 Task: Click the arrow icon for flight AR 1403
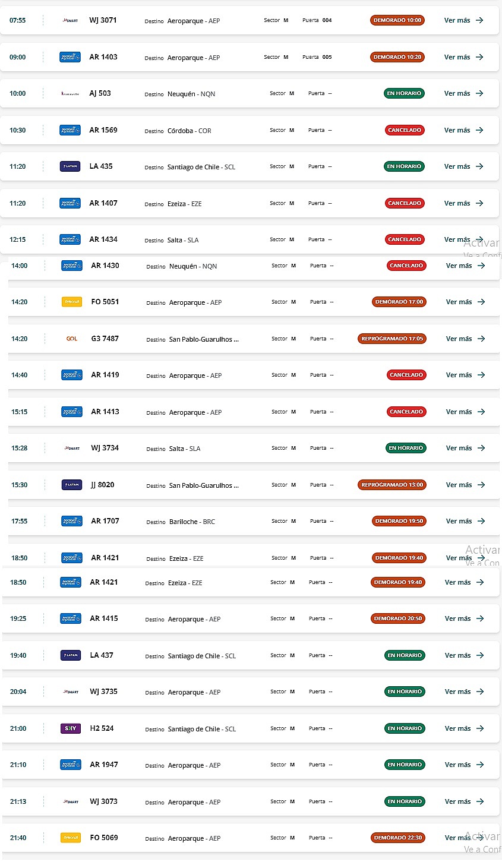point(479,58)
